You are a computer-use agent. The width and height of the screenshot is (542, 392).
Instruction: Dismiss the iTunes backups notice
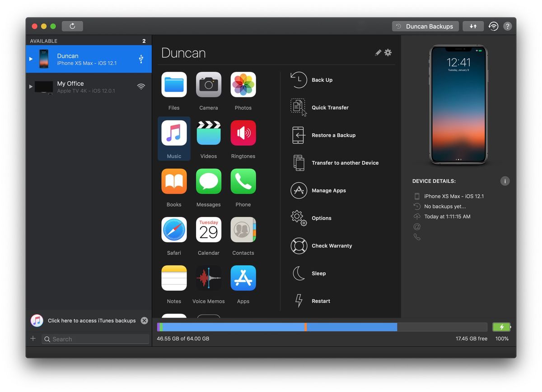click(144, 320)
